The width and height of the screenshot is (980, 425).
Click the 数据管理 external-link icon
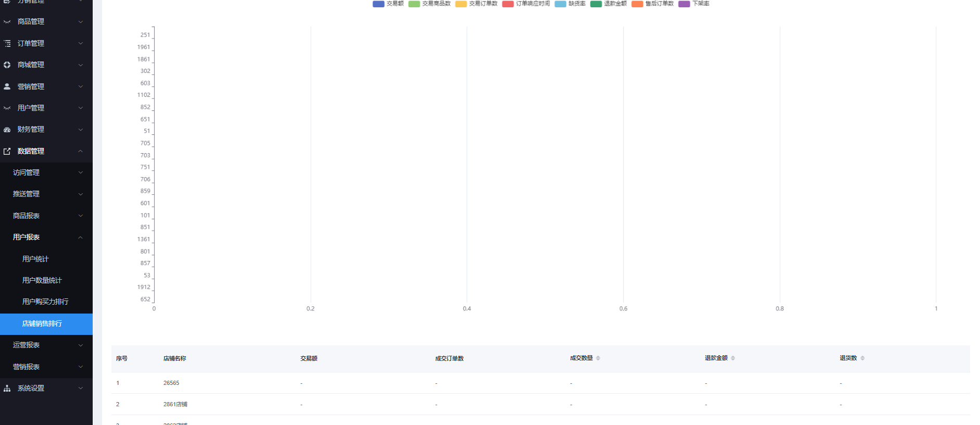(x=7, y=151)
